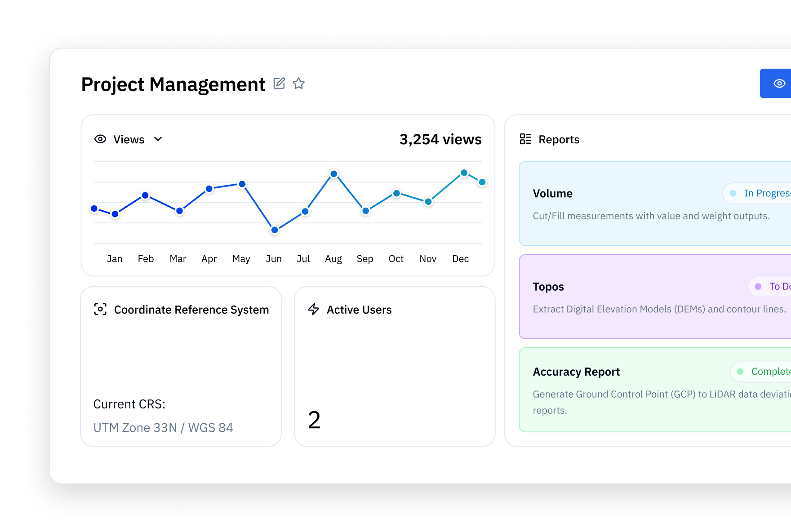This screenshot has height=532, width=791.
Task: Click the Jun axis label
Action: (274, 259)
